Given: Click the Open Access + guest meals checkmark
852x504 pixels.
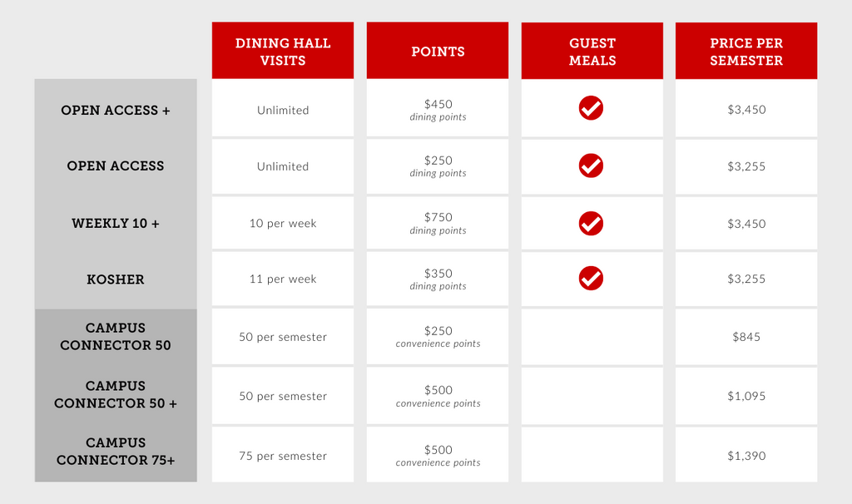Looking at the screenshot, I should pyautogui.click(x=591, y=108).
